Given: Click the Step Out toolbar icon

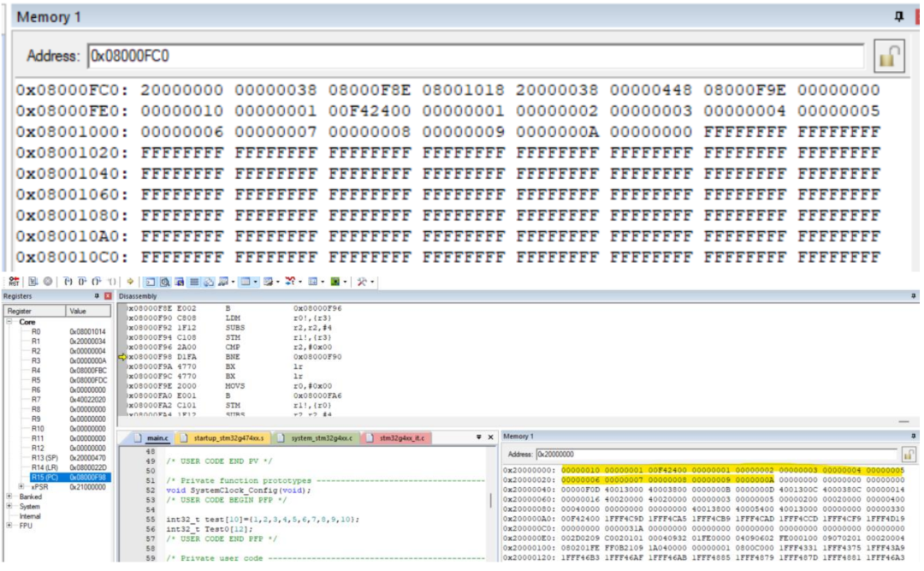Looking at the screenshot, I should click(96, 282).
